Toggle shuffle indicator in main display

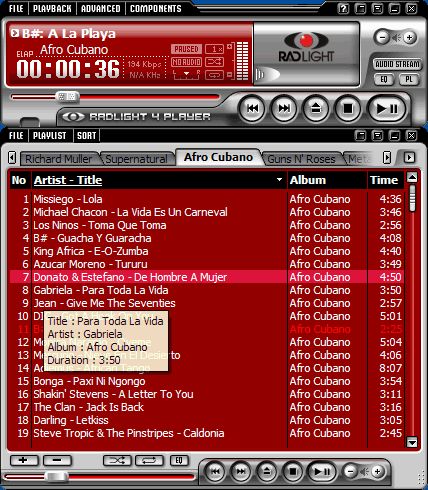[x=214, y=62]
